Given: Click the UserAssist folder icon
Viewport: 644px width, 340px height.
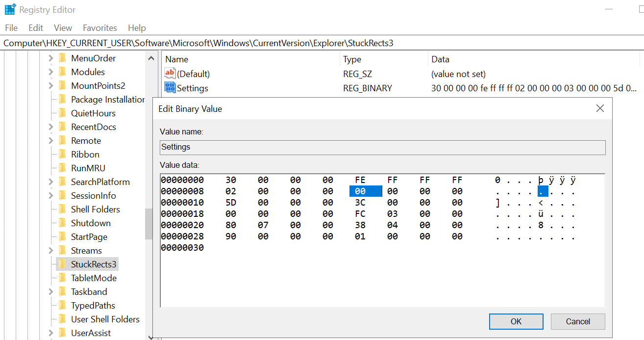Looking at the screenshot, I should 62,333.
